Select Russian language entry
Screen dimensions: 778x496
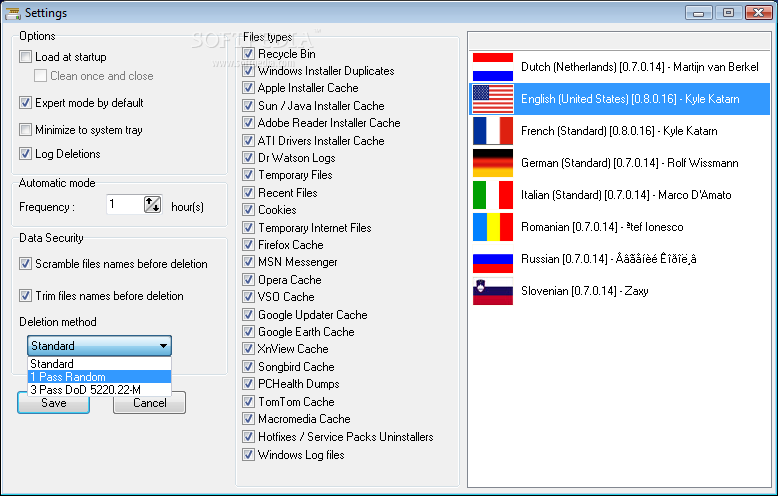tap(619, 259)
